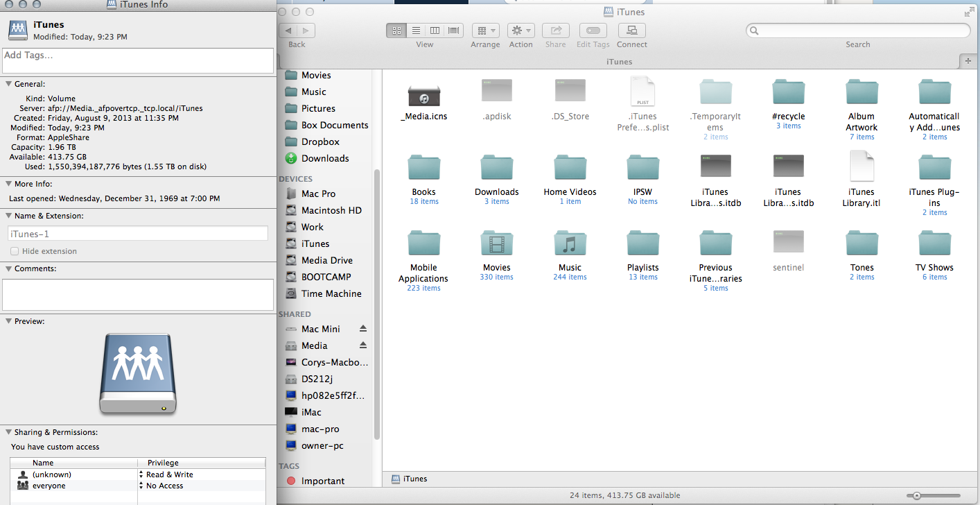Open the Arrange dropdown in toolbar
Image resolution: width=980 pixels, height=505 pixels.
click(485, 31)
